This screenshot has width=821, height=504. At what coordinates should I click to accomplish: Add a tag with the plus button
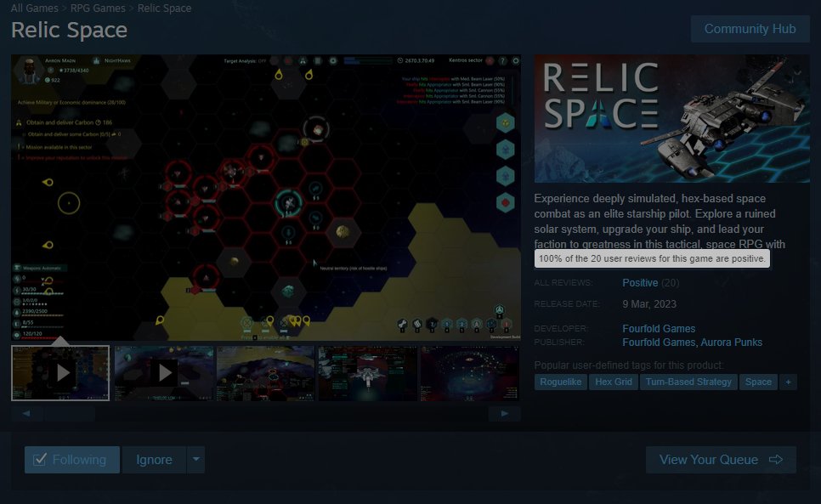pos(788,382)
